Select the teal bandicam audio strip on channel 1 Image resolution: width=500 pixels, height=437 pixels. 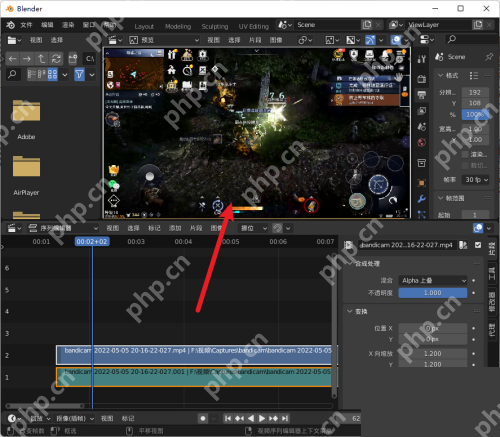pyautogui.click(x=197, y=377)
